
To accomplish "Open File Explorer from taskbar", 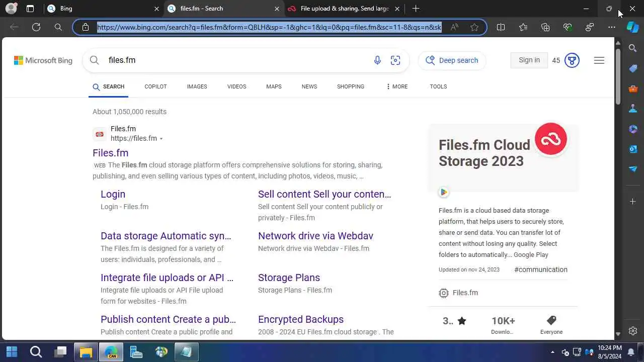I will [x=86, y=351].
